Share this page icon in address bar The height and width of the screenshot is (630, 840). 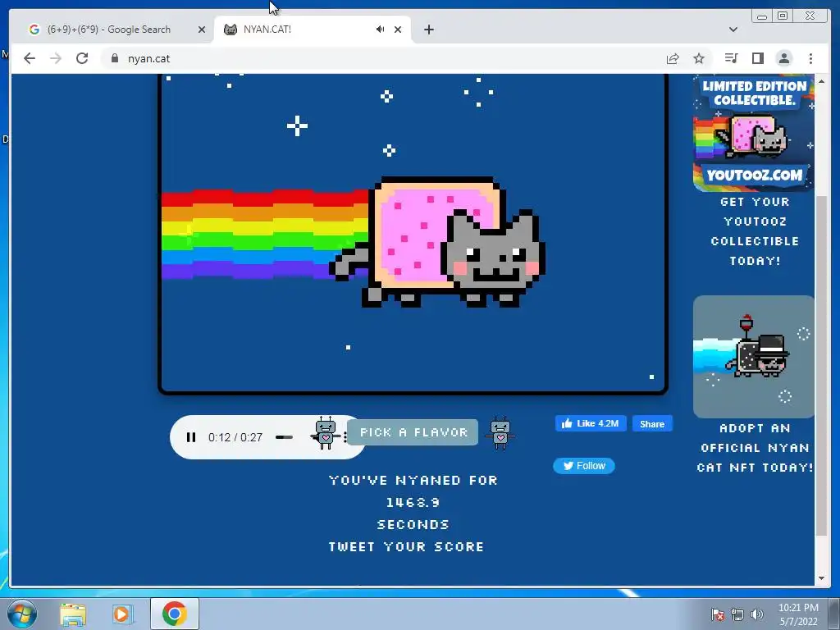(673, 58)
